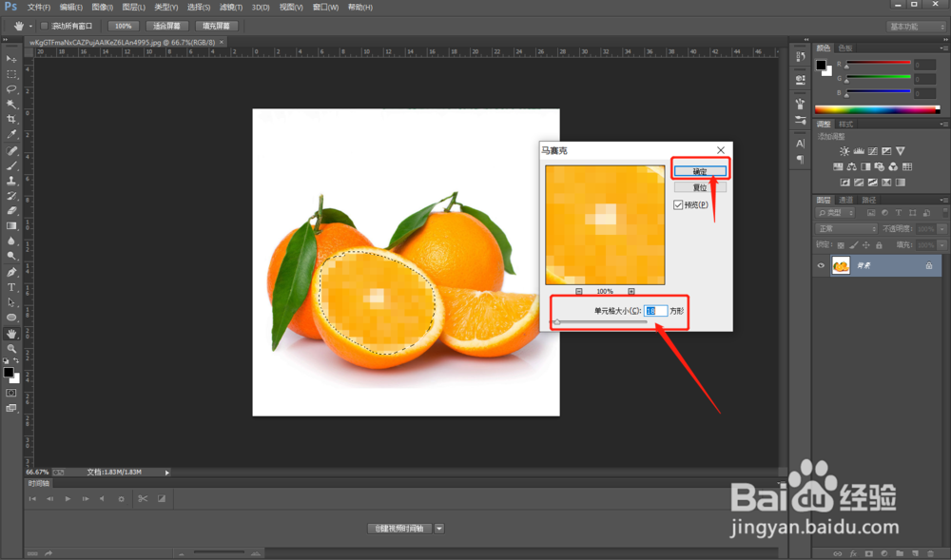The height and width of the screenshot is (560, 951).
Task: Open workspace switcher dropdown
Action: click(917, 27)
